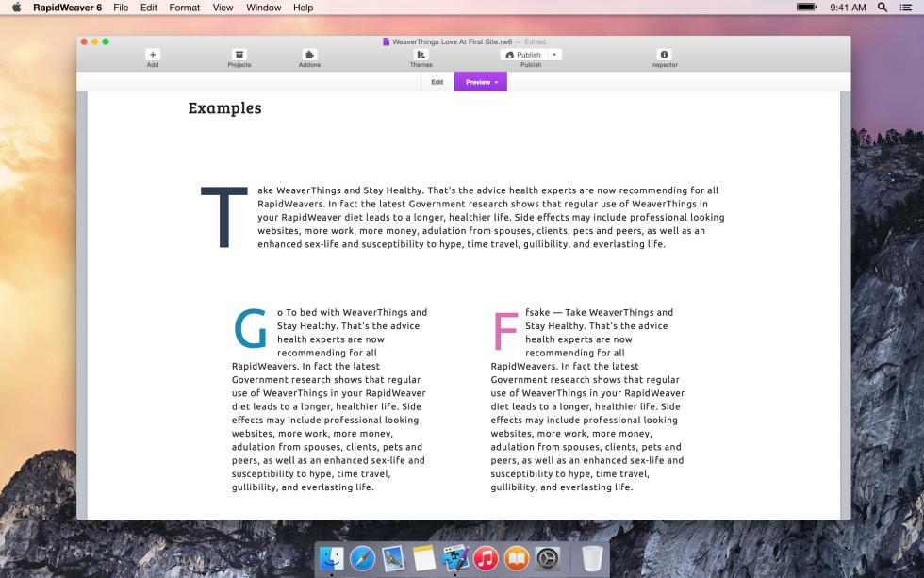
Task: Expand the Publish dropdown arrow
Action: (x=554, y=55)
